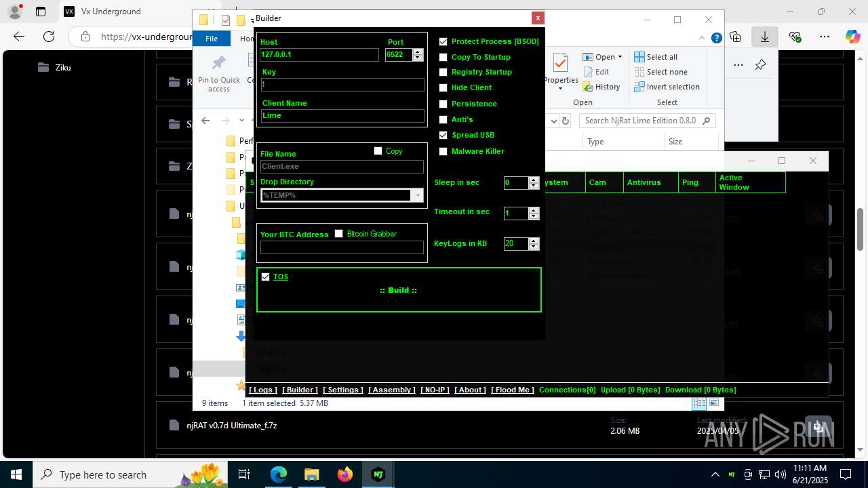Switch to large icons view in Explorer
This screenshot has width=868, height=488.
714,403
